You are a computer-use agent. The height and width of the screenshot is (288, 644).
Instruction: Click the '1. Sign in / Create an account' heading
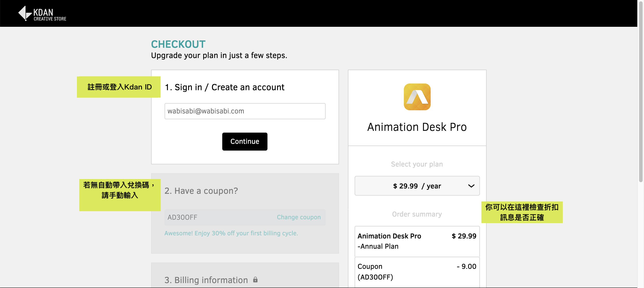[225, 87]
